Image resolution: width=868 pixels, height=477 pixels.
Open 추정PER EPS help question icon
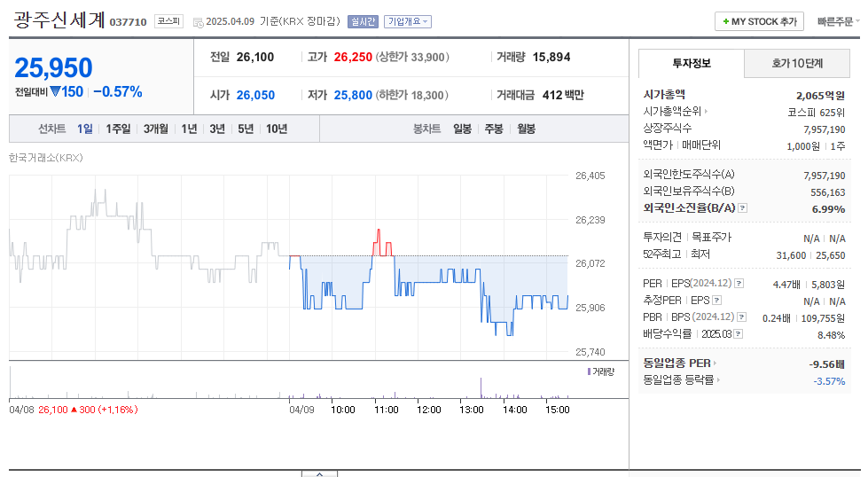[717, 301]
